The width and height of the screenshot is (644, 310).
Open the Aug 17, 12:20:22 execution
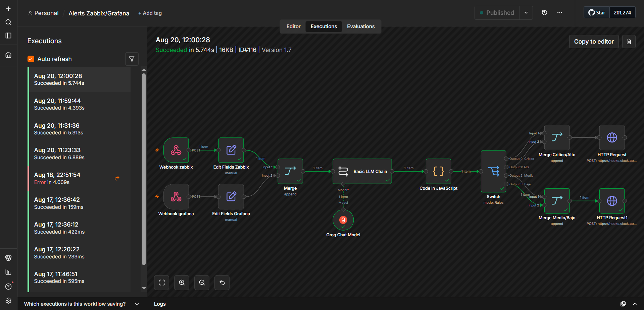[x=79, y=253]
